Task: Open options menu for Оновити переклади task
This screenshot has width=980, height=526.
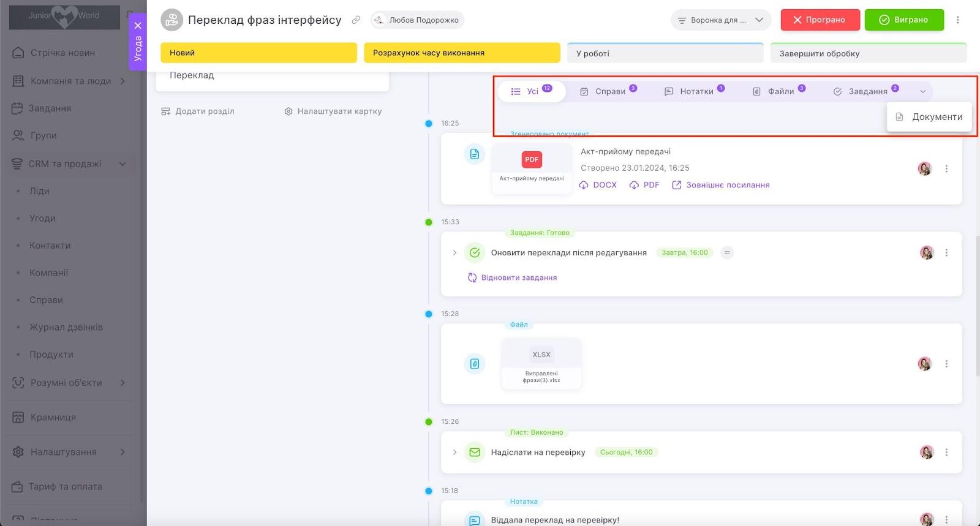Action: point(946,252)
